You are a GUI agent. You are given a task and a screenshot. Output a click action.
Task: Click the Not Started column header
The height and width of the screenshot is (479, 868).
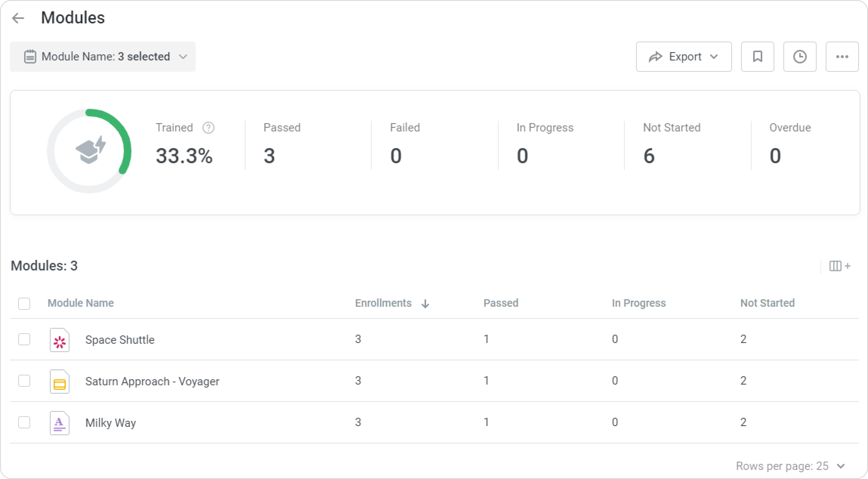[x=767, y=303]
